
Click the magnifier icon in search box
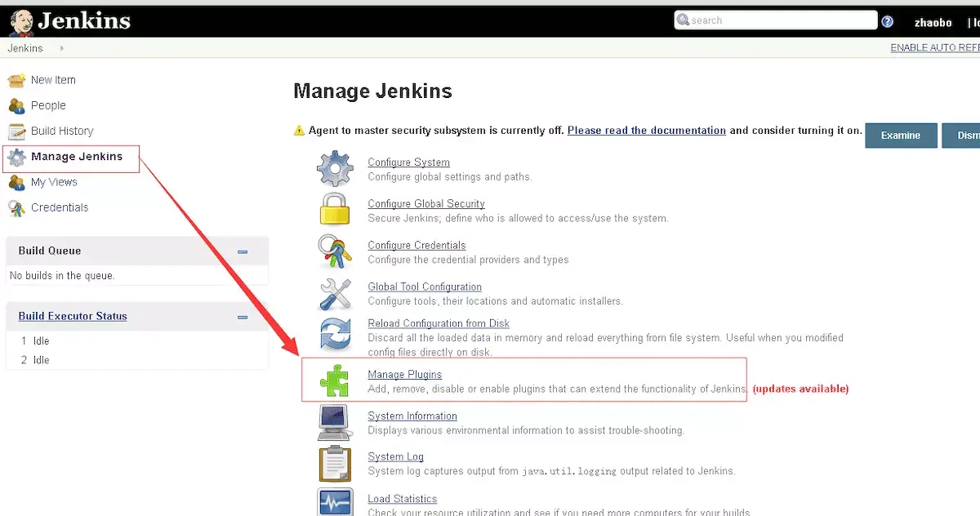[683, 20]
